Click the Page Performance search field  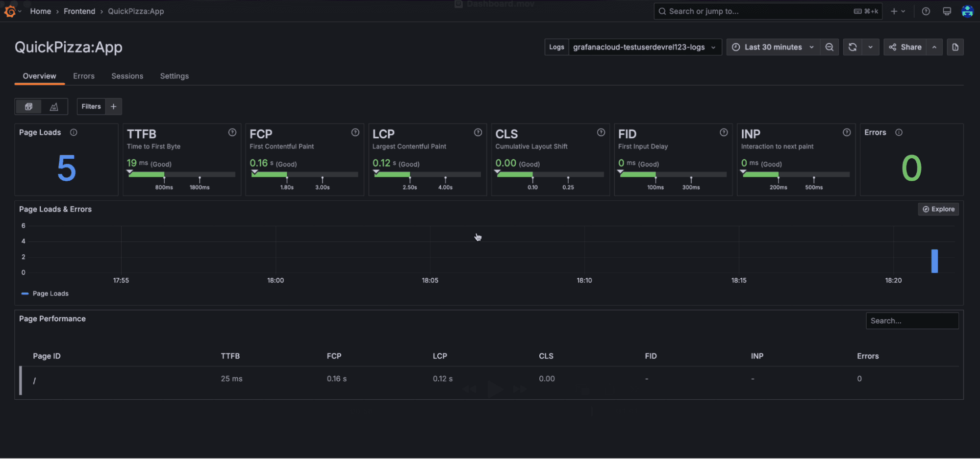pos(912,320)
